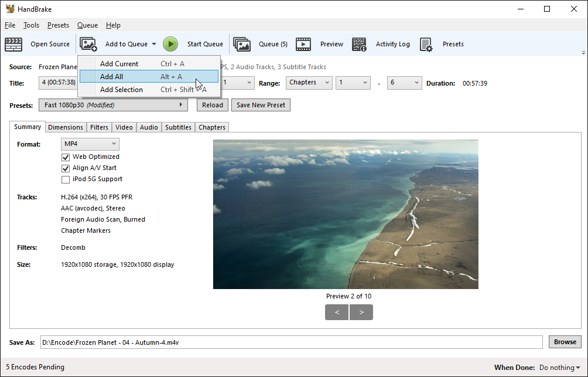The image size is (588, 377).
Task: Open the start chapter dropdown showing 1
Action: click(x=353, y=83)
